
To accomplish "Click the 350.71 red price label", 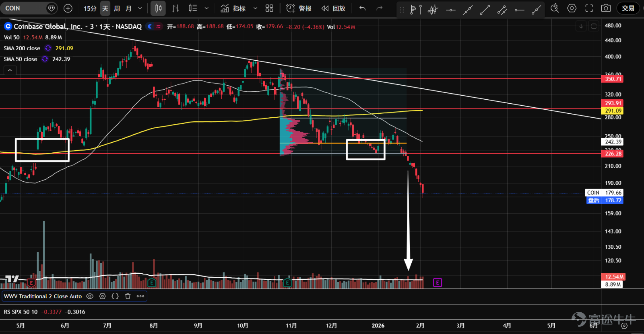I will click(613, 79).
